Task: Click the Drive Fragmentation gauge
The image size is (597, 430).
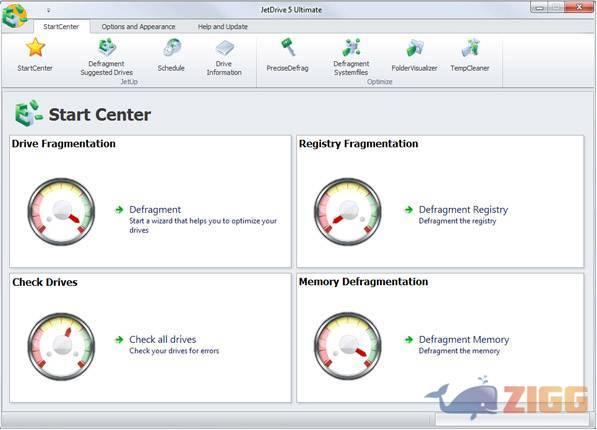Action: coord(61,211)
